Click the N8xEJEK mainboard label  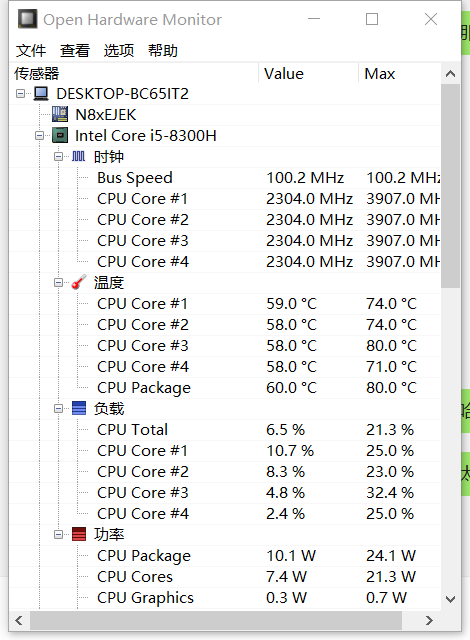[106, 115]
